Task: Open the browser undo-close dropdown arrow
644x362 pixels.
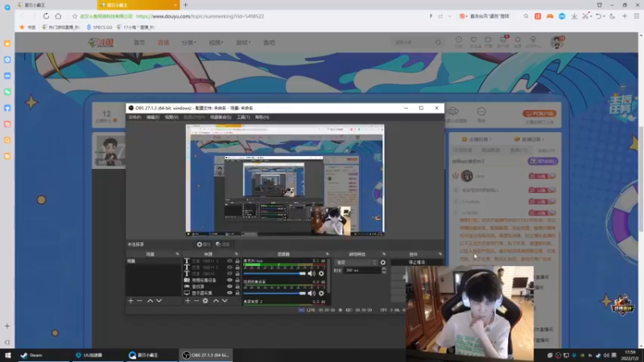Action: tap(605, 16)
